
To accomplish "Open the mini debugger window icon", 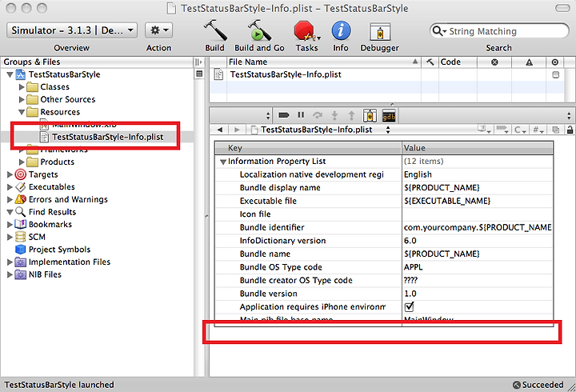I will tap(370, 116).
